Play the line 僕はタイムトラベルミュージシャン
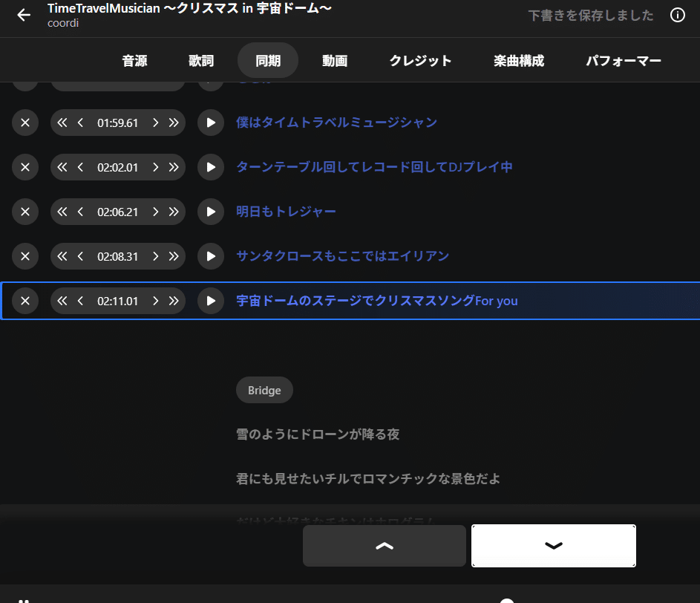The image size is (700, 603). tap(211, 123)
